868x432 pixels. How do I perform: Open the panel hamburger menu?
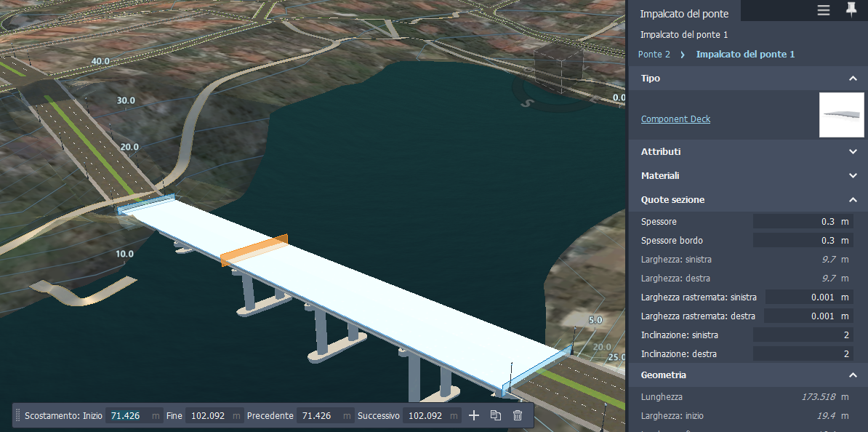click(x=823, y=10)
